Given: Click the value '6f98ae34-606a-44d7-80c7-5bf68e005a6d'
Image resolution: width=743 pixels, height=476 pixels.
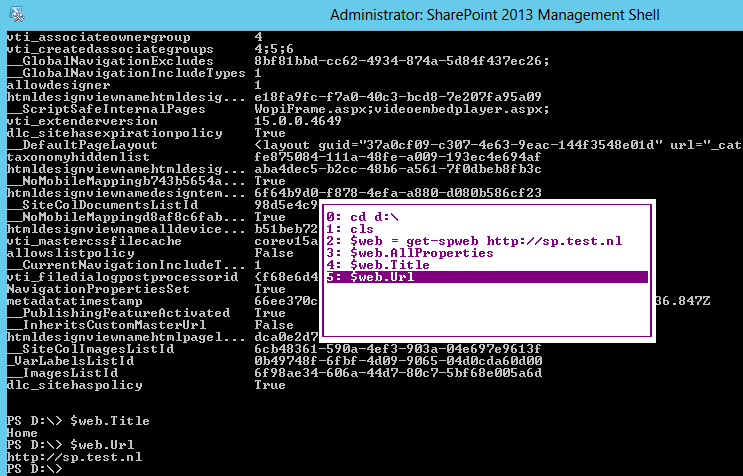Looking at the screenshot, I should [x=398, y=373].
